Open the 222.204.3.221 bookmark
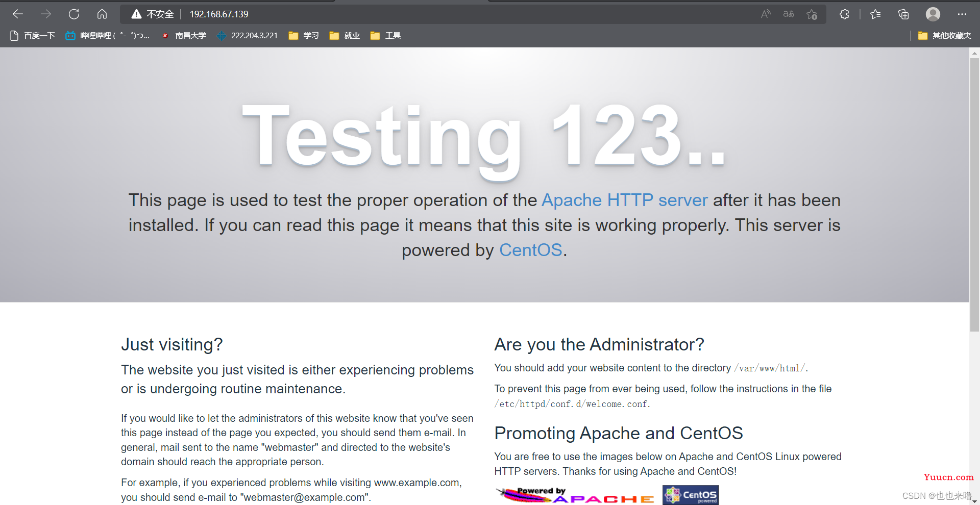Viewport: 980px width, 505px height. [248, 36]
